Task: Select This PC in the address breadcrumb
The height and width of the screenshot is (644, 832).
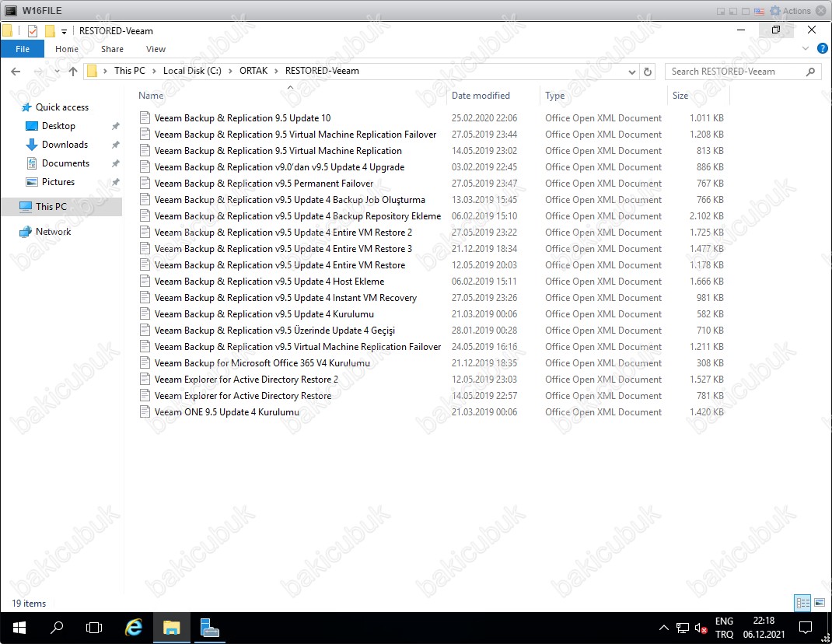Action: click(130, 71)
